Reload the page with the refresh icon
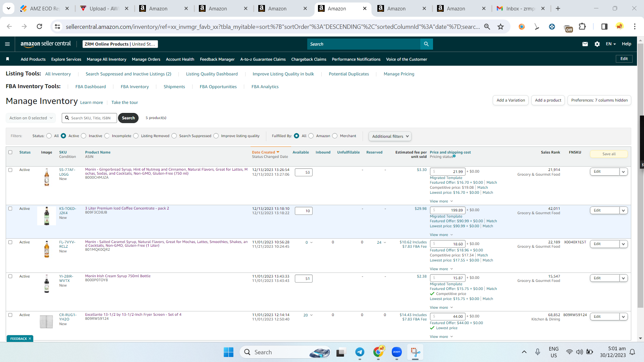Image resolution: width=644 pixels, height=362 pixels. pyautogui.click(x=39, y=26)
